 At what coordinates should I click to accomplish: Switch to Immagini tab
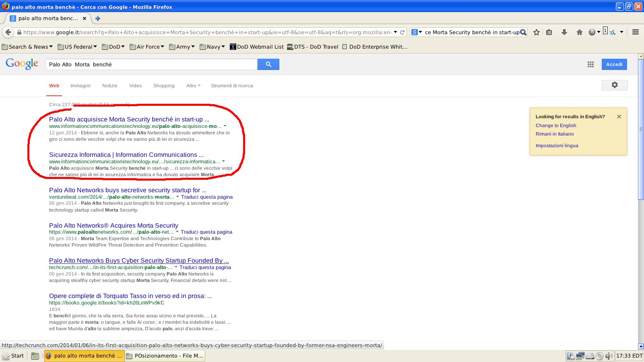coord(80,86)
